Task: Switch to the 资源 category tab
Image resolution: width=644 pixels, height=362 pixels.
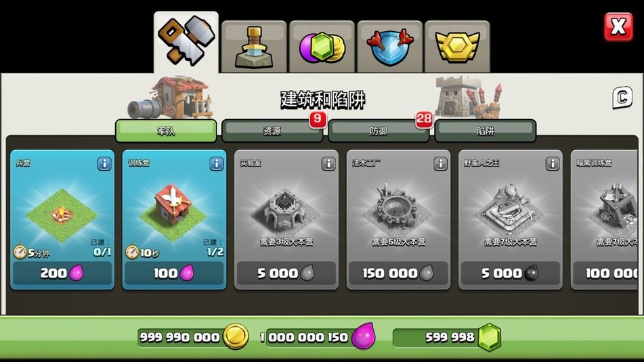Action: pos(272,131)
